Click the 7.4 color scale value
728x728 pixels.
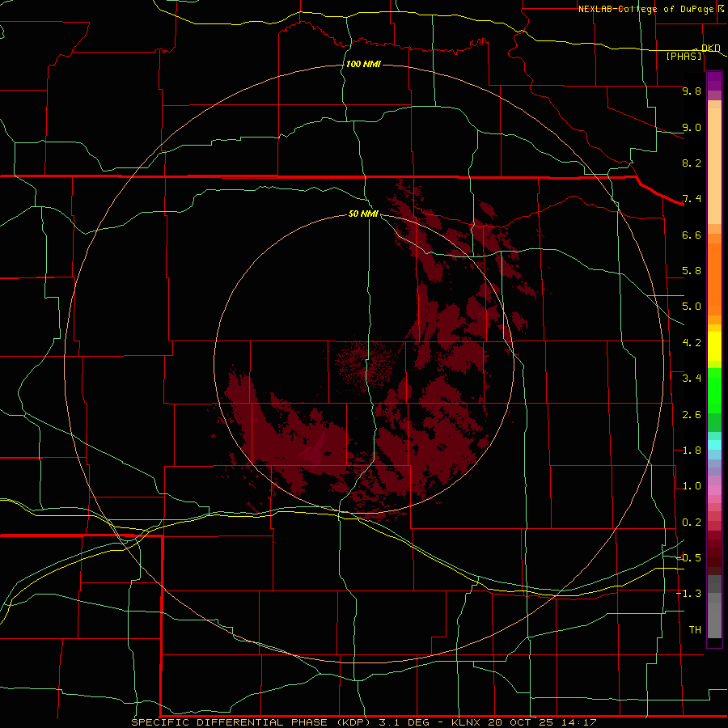(x=692, y=199)
